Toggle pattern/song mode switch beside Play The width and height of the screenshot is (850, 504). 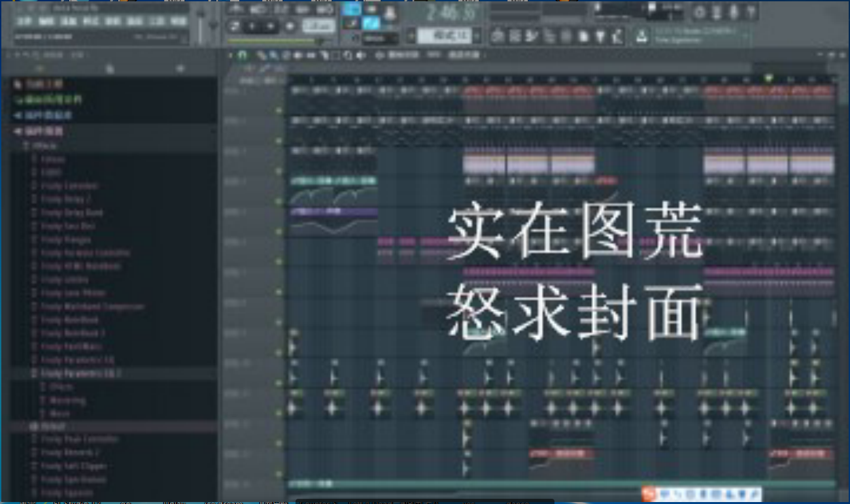pyautogui.click(x=233, y=27)
